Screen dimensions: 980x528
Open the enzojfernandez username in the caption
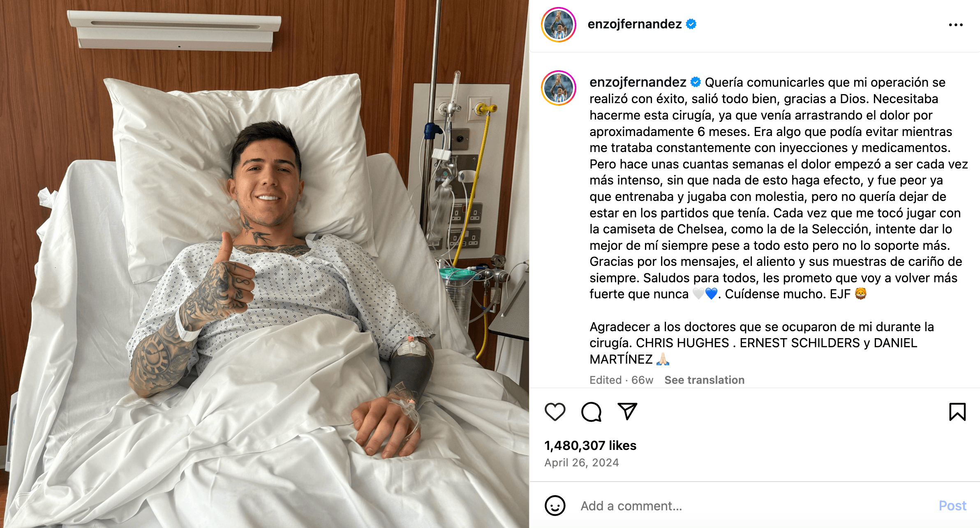638,82
